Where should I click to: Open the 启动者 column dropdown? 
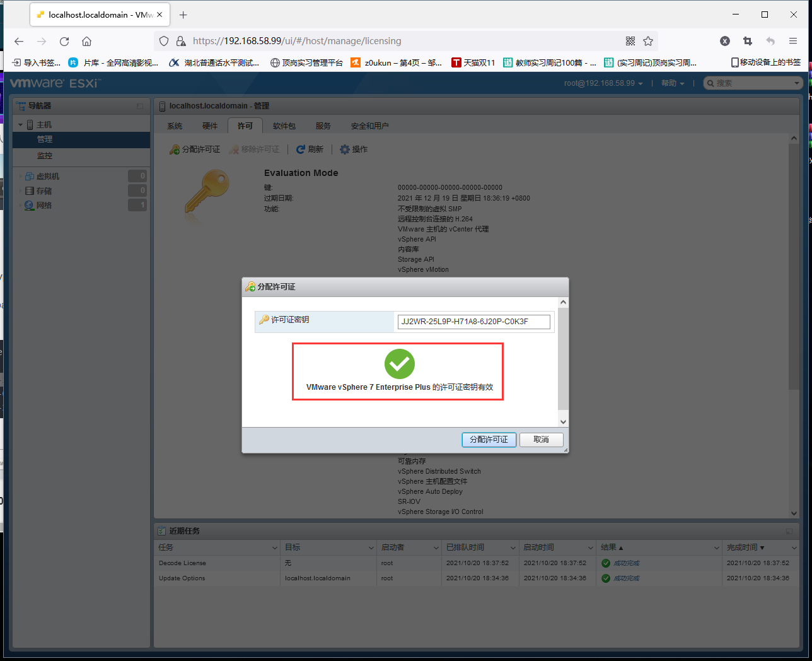point(436,547)
